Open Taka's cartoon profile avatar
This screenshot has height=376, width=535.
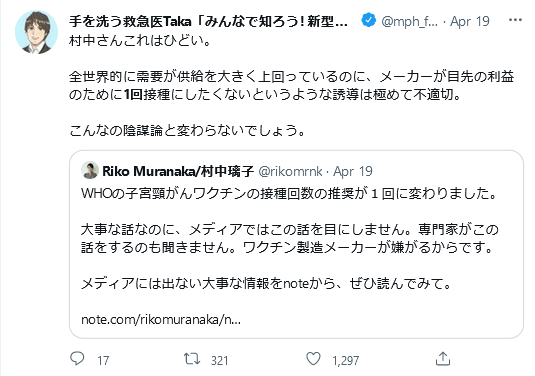click(x=36, y=32)
